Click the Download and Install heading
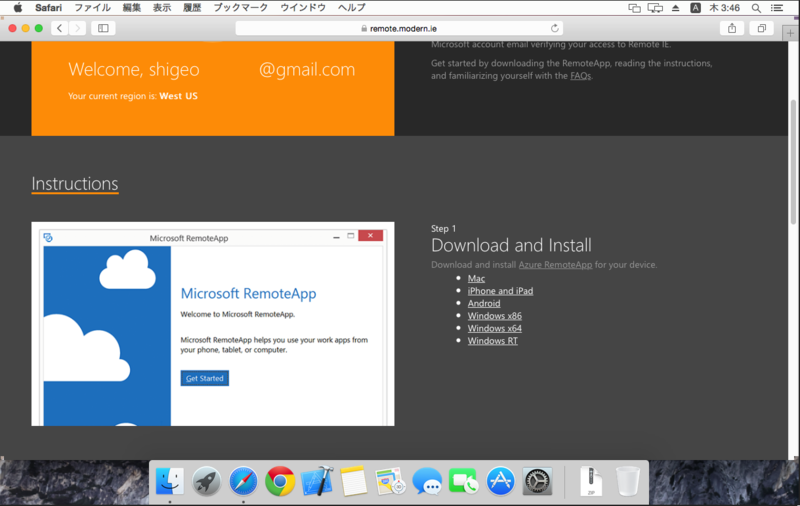800x506 pixels. pos(511,245)
